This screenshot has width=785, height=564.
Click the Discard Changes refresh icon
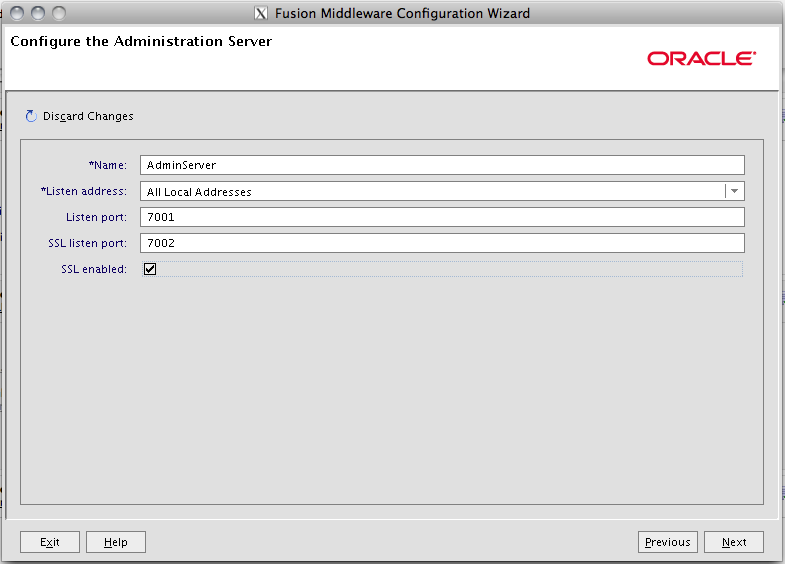31,116
